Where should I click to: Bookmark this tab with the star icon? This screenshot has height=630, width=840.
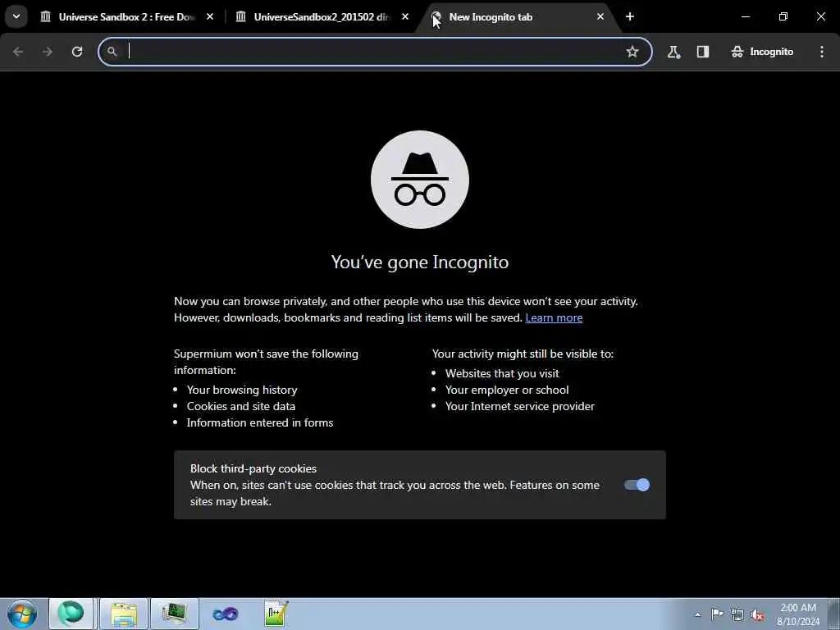click(x=632, y=52)
